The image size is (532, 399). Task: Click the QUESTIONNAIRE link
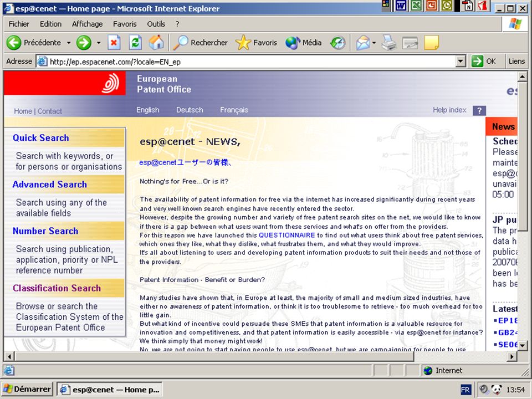(287, 235)
